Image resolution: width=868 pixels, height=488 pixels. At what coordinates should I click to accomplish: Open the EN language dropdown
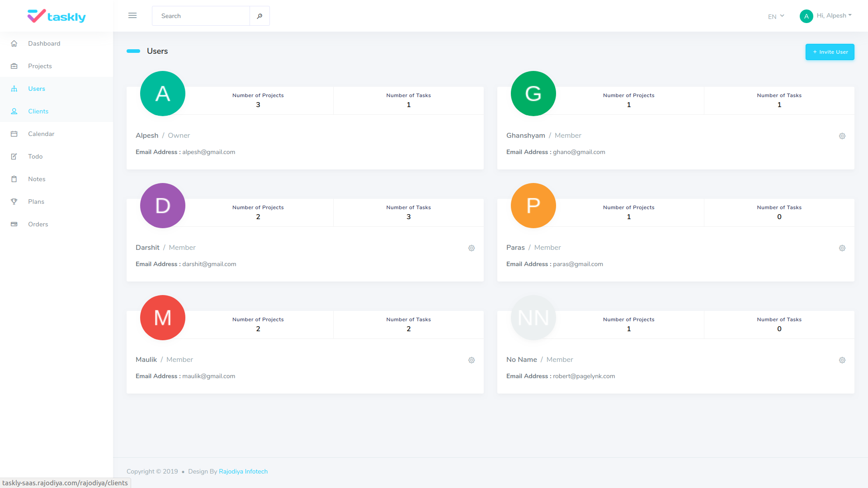[x=775, y=16]
